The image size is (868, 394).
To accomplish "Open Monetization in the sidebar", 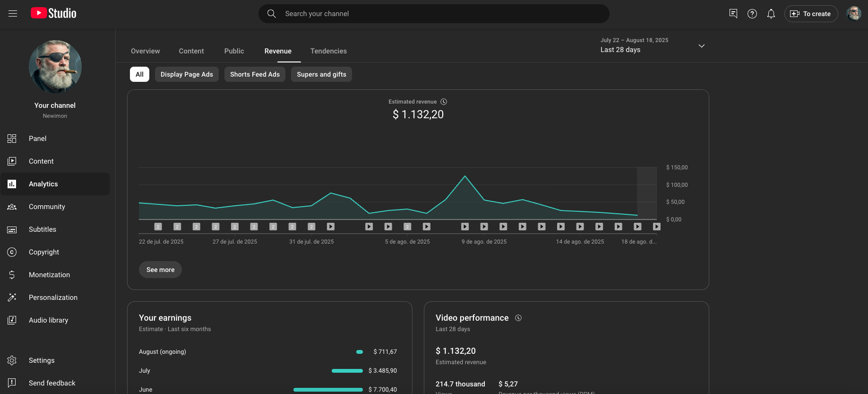I will pos(49,275).
